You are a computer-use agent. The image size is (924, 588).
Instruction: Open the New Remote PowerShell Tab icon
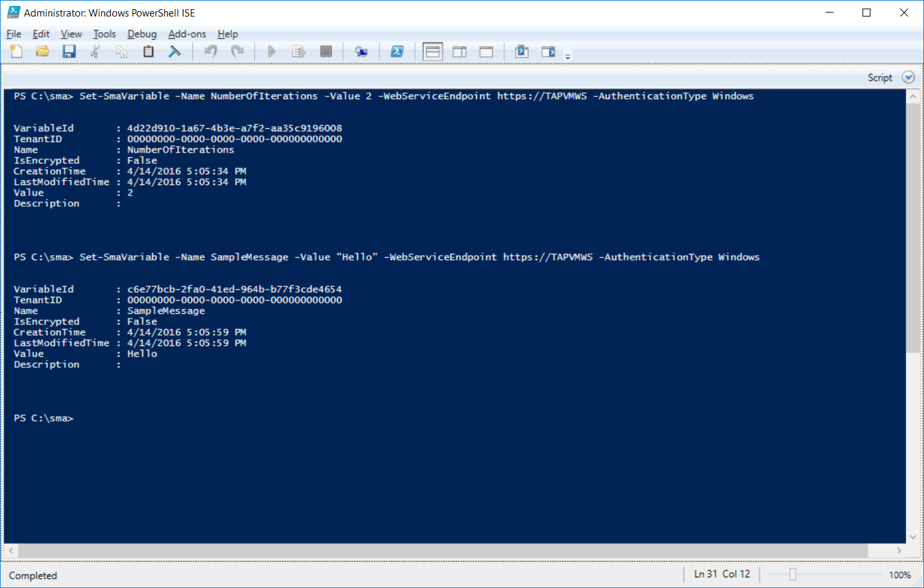pos(361,51)
